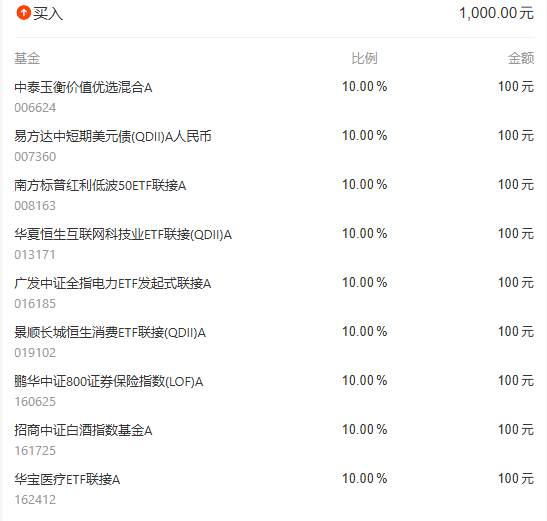
Task: Open fund 华宝医疗ETF联接A
Action: click(67, 479)
